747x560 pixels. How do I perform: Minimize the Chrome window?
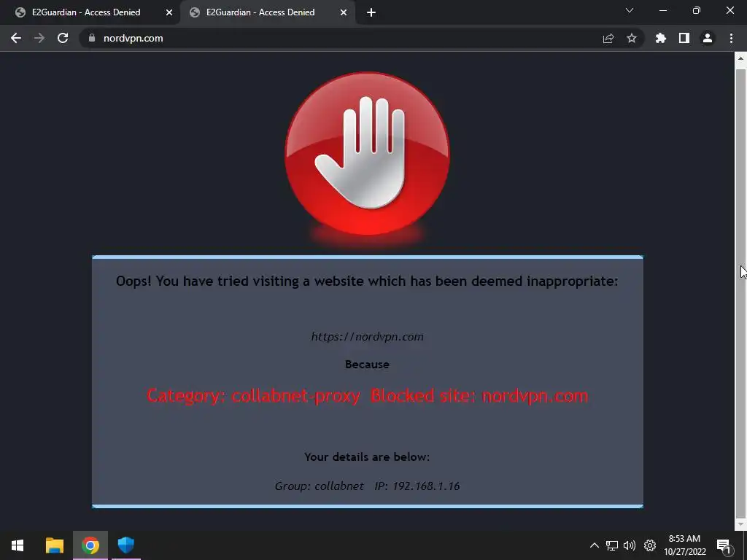coord(663,10)
